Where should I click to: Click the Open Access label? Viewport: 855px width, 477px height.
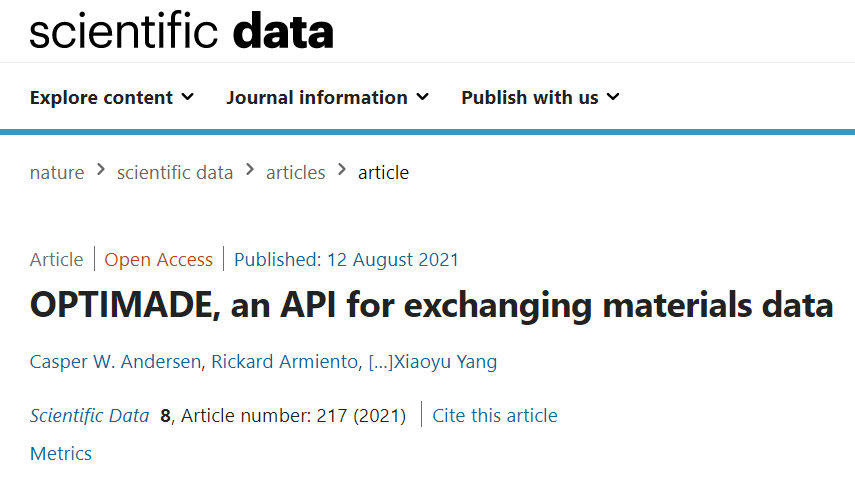click(159, 259)
